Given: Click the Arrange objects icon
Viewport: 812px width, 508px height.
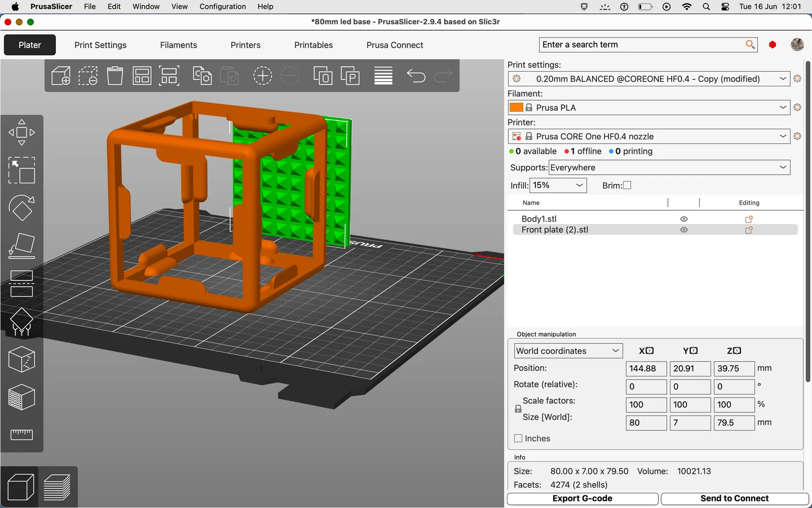Looking at the screenshot, I should point(142,76).
